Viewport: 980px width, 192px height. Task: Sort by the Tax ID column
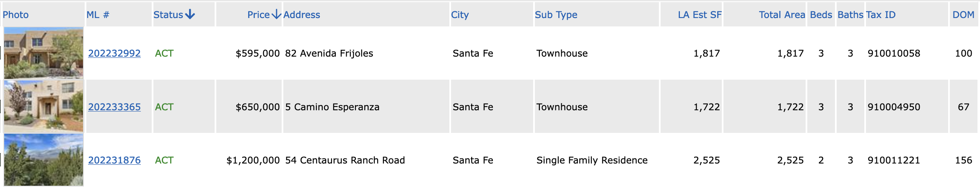(x=881, y=15)
